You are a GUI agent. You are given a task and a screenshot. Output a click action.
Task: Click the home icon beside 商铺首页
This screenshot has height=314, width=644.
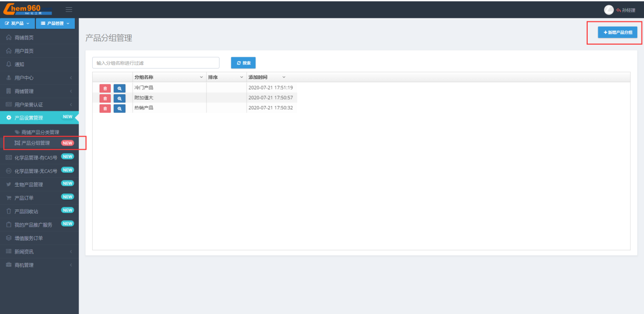(9, 37)
